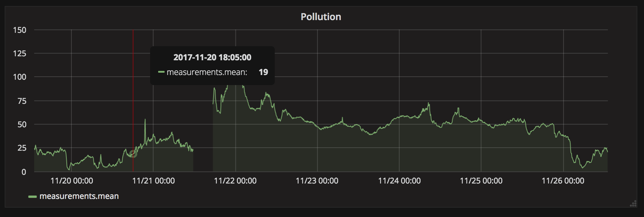Image resolution: width=644 pixels, height=217 pixels.
Task: Click the green legend color swatch
Action: tap(33, 197)
